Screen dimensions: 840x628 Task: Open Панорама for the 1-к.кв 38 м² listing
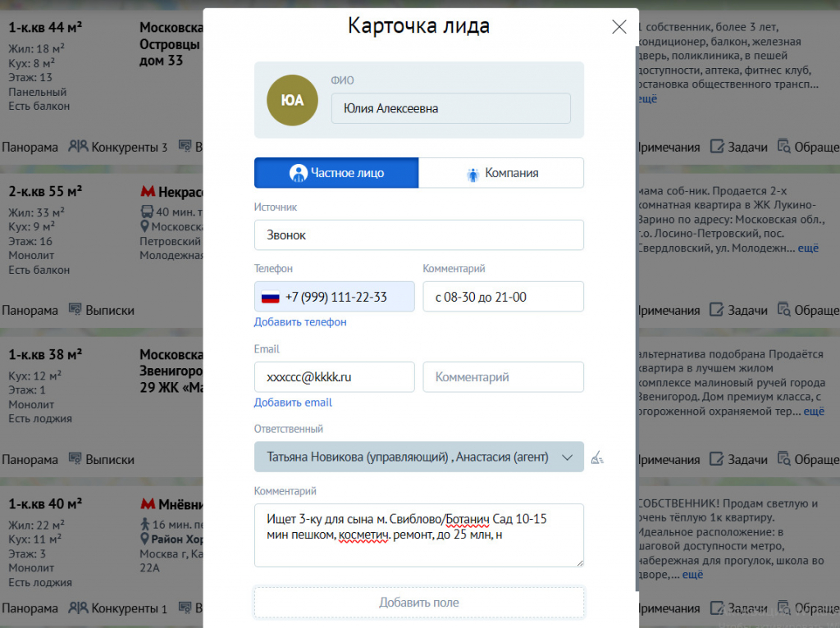30,459
